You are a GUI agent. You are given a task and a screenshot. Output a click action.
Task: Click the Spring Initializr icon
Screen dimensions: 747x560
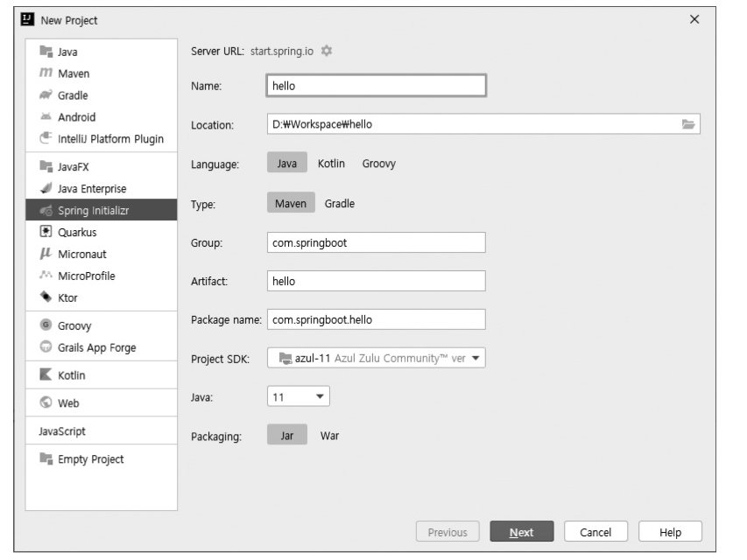46,210
